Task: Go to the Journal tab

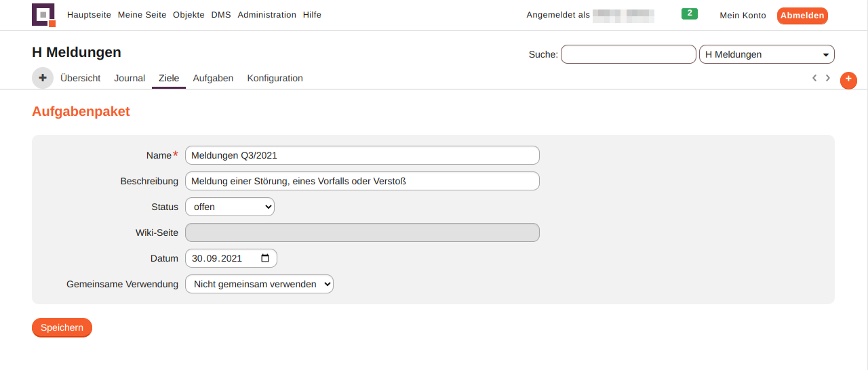Action: [x=130, y=78]
